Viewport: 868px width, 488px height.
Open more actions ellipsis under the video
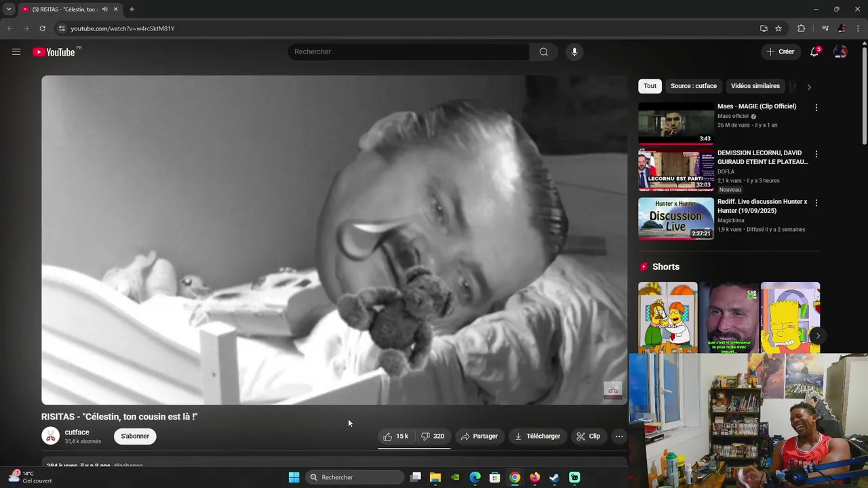pyautogui.click(x=619, y=436)
